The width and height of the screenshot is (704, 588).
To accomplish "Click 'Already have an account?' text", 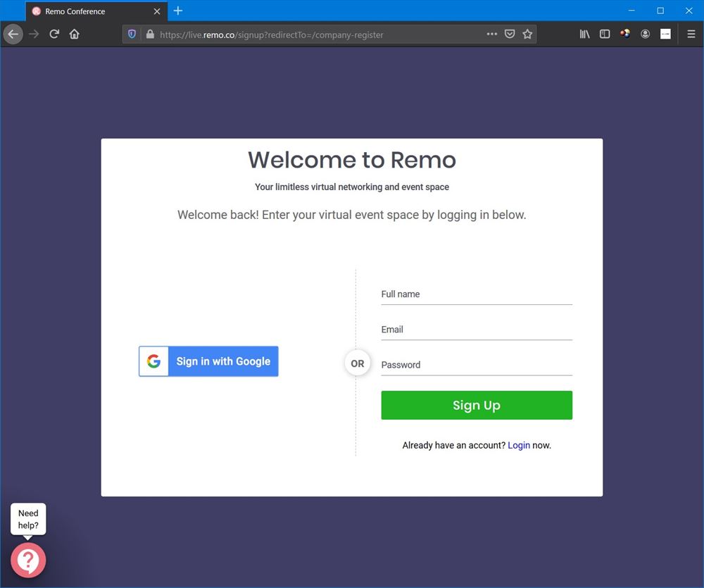I will [x=454, y=445].
